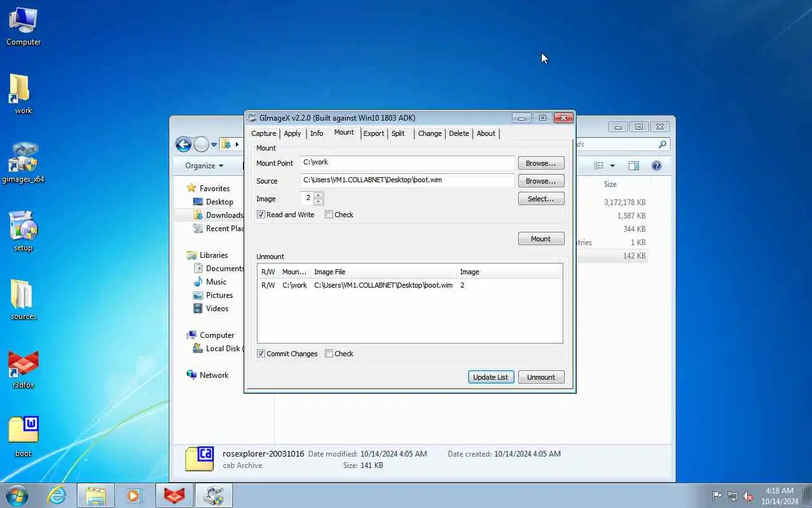
Task: Click the R/W column header
Action: point(268,272)
